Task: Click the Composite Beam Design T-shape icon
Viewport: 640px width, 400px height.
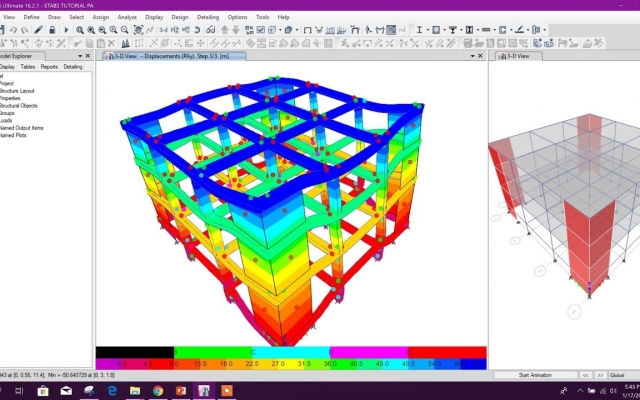Action: tap(453, 30)
